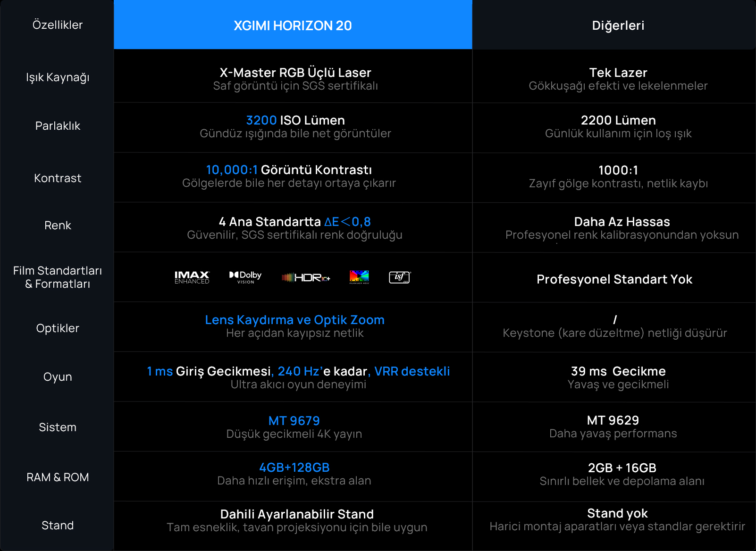Click Lens Kaydırma ve Optik Zoom text
The width and height of the screenshot is (756, 551).
click(x=294, y=320)
